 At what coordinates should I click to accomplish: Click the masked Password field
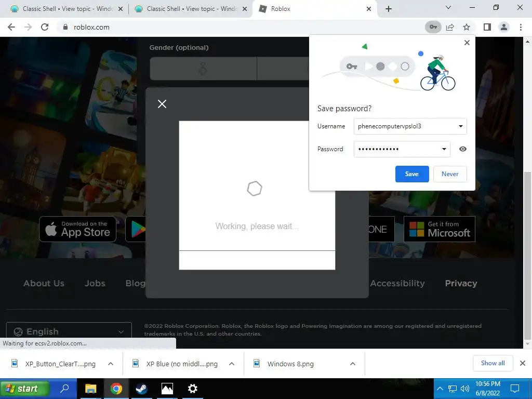[x=402, y=149]
